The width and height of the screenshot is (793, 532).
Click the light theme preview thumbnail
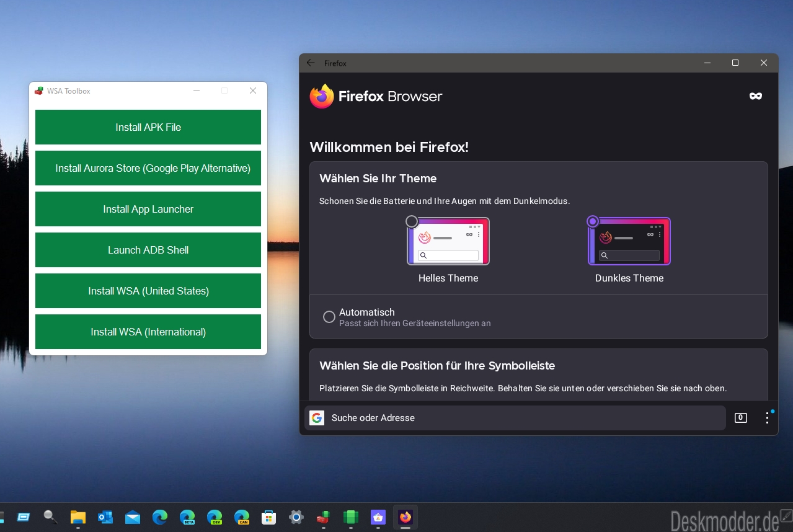[x=448, y=241]
